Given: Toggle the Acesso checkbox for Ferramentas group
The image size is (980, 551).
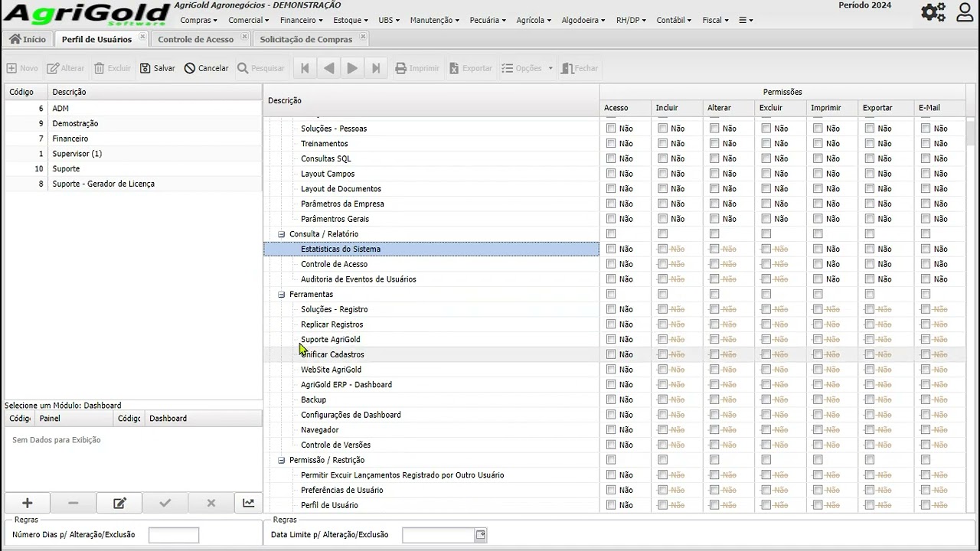Looking at the screenshot, I should pos(611,294).
